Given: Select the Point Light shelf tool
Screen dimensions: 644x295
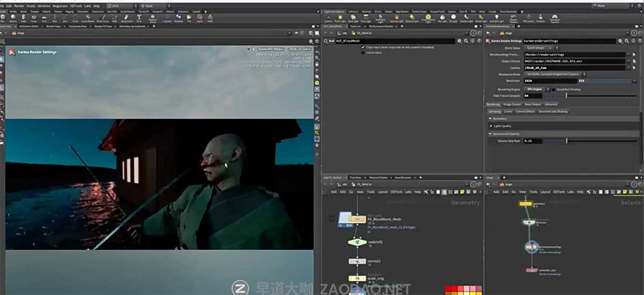Looking at the screenshot, I should click(340, 19).
